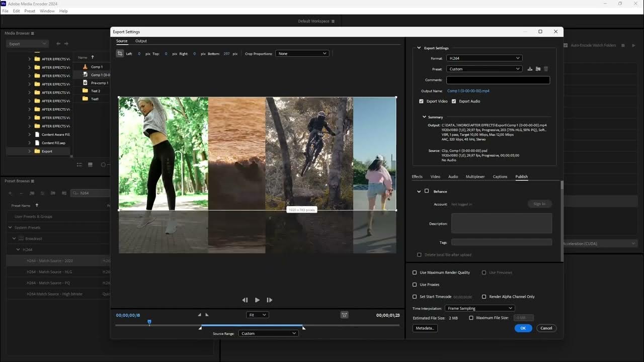Go back in Media Browser navigation
Screen dimensions: 644x362
pos(58,44)
